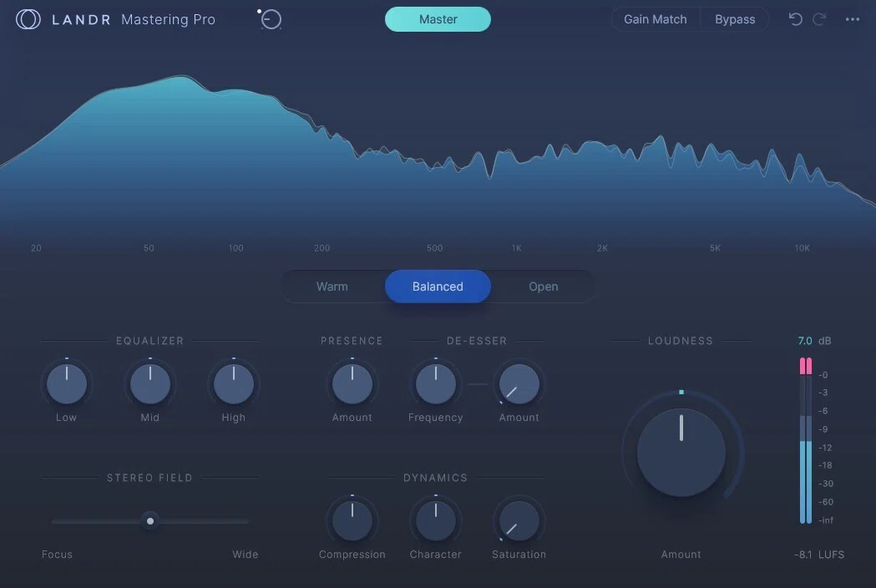
Task: Select the Warm style tab
Action: tap(332, 286)
